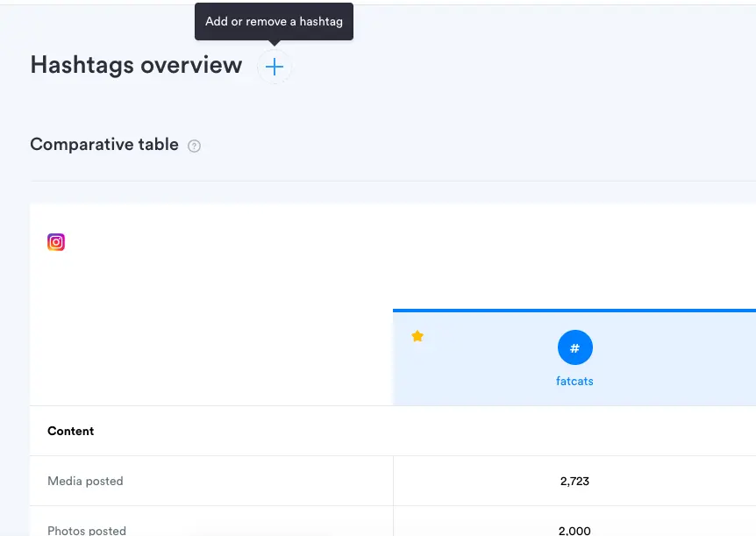Toggle the yellow star on fatcats column

pos(417,337)
